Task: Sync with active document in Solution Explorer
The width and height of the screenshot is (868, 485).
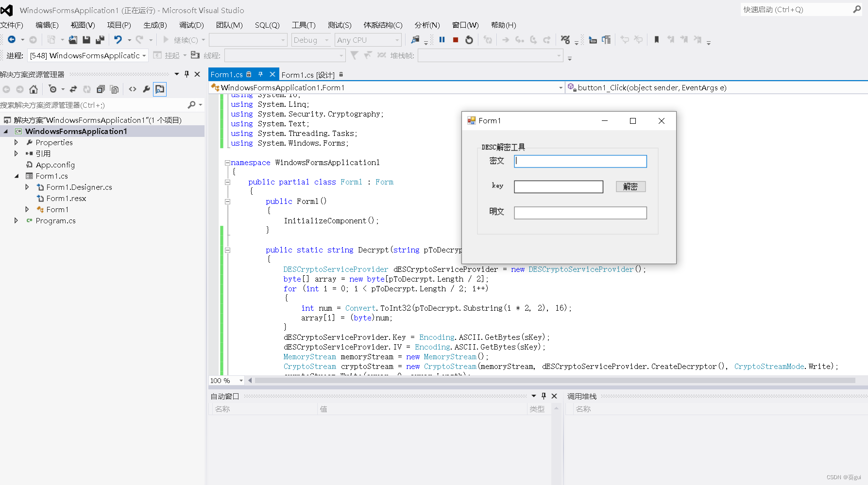Action: [73, 89]
